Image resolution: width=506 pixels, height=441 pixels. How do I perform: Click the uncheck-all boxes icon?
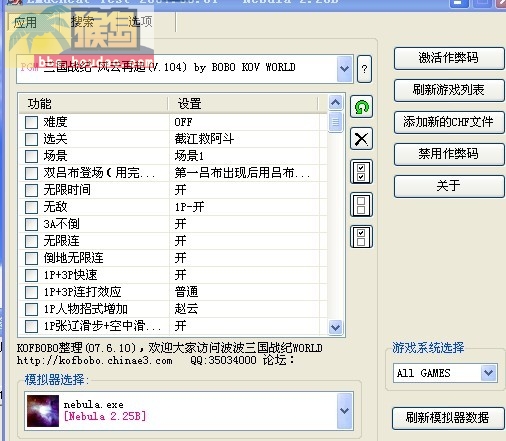pyautogui.click(x=361, y=204)
